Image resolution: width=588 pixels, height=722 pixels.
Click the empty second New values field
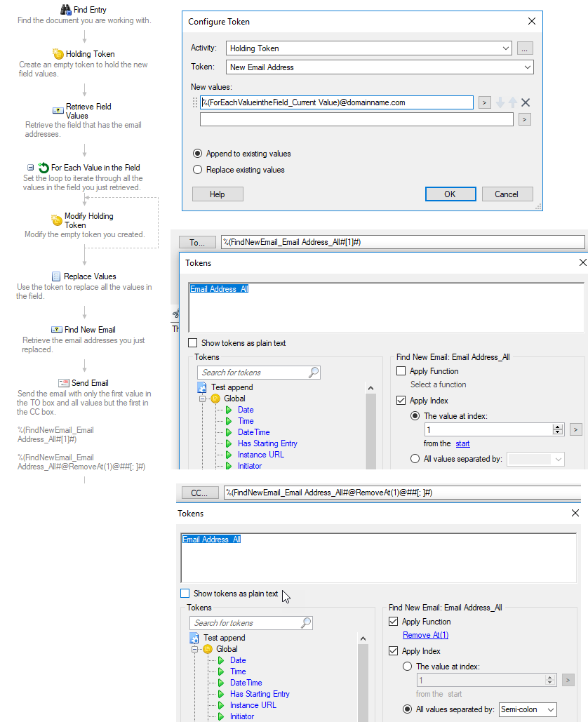pos(356,120)
